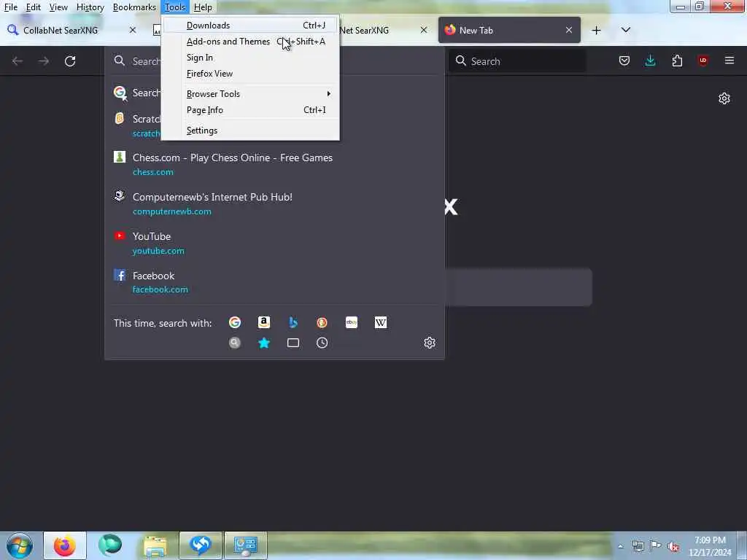
Task: Open the Help menu
Action: click(x=203, y=7)
